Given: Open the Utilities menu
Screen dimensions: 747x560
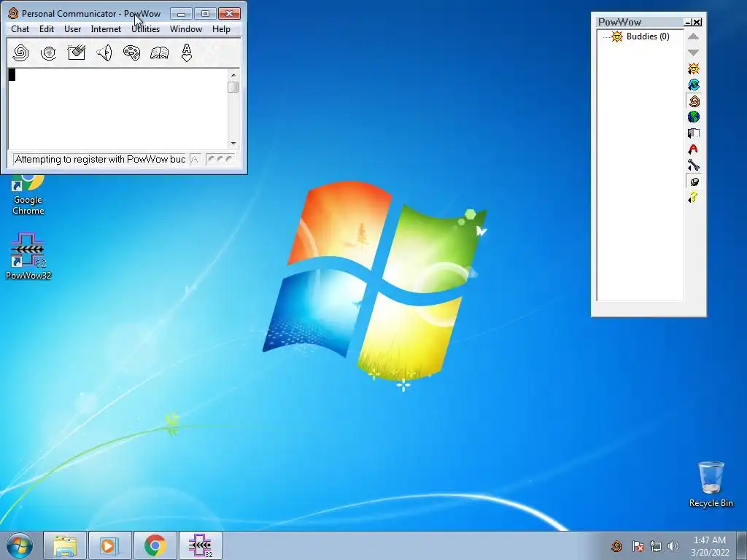Looking at the screenshot, I should (145, 29).
